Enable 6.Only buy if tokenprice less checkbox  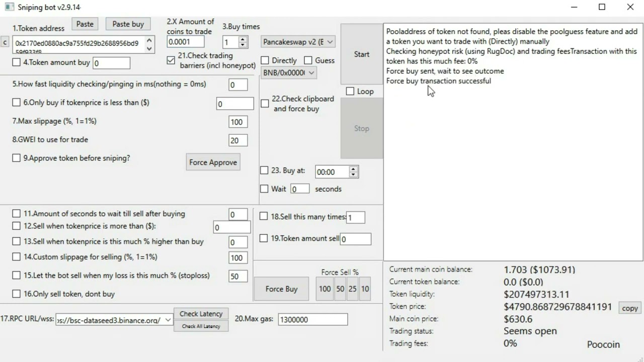[17, 102]
